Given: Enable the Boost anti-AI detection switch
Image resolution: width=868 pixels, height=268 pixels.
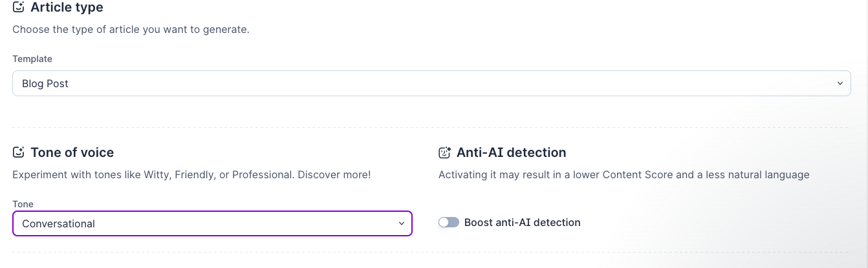Looking at the screenshot, I should click(449, 222).
